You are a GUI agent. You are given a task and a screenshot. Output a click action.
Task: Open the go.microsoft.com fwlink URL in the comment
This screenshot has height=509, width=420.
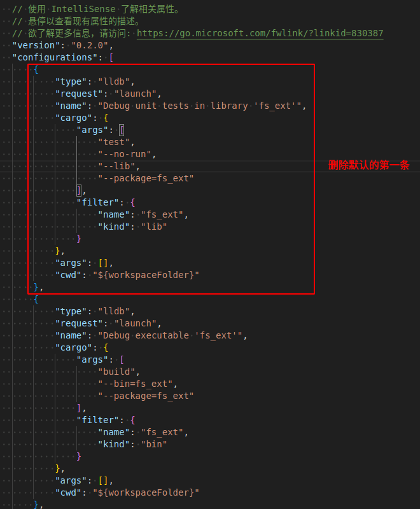tap(260, 33)
